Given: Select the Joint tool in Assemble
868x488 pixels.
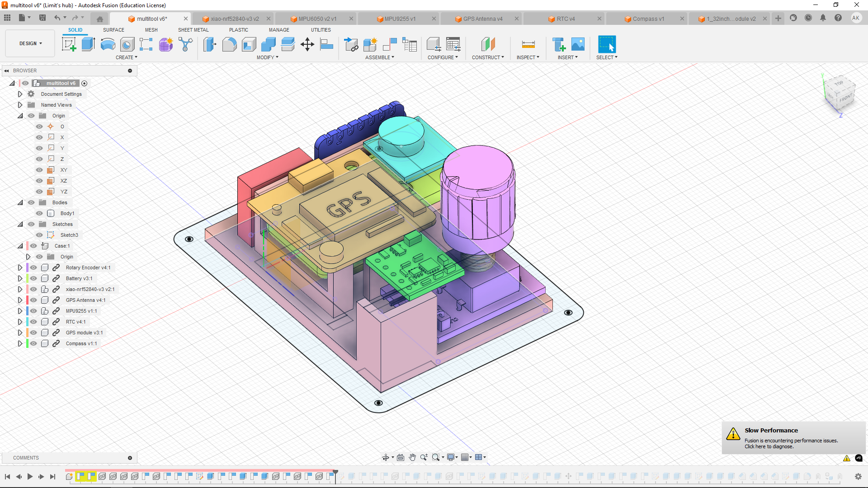Looking at the screenshot, I should pos(390,44).
